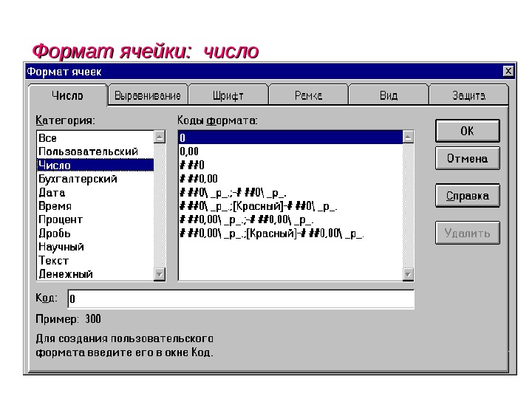
Task: Click the Код input field
Action: pyautogui.click(x=241, y=299)
